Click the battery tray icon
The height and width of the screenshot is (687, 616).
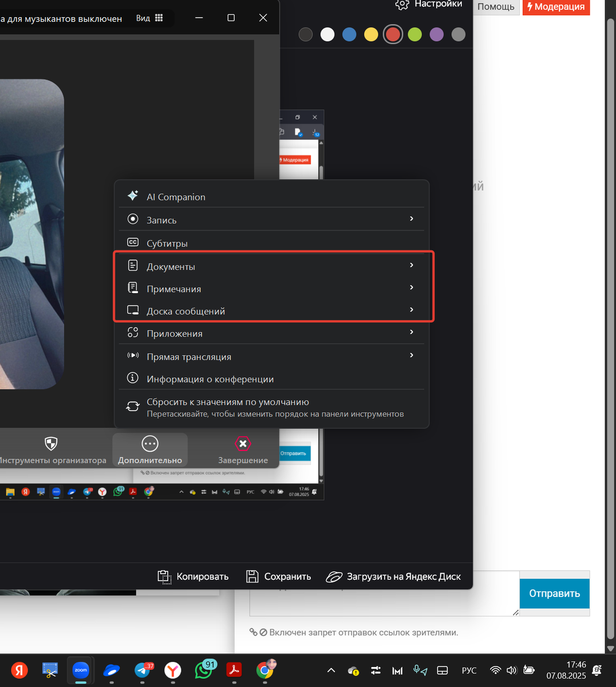tap(529, 670)
